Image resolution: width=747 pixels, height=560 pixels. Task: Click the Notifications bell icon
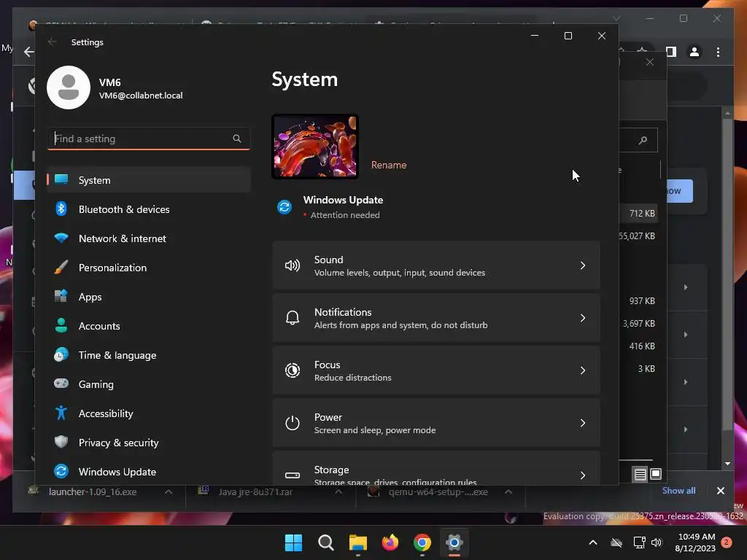coord(292,318)
